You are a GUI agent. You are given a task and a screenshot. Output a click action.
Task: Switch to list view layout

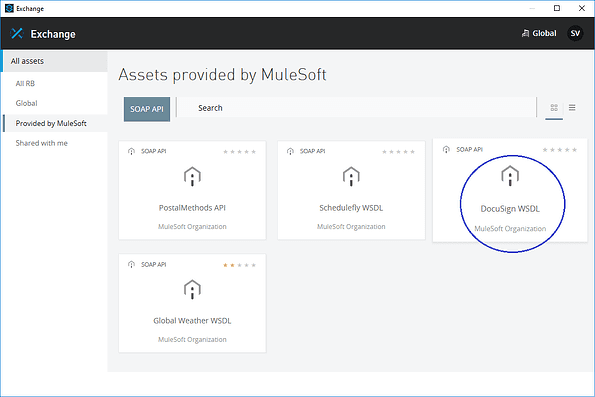pyautogui.click(x=572, y=108)
